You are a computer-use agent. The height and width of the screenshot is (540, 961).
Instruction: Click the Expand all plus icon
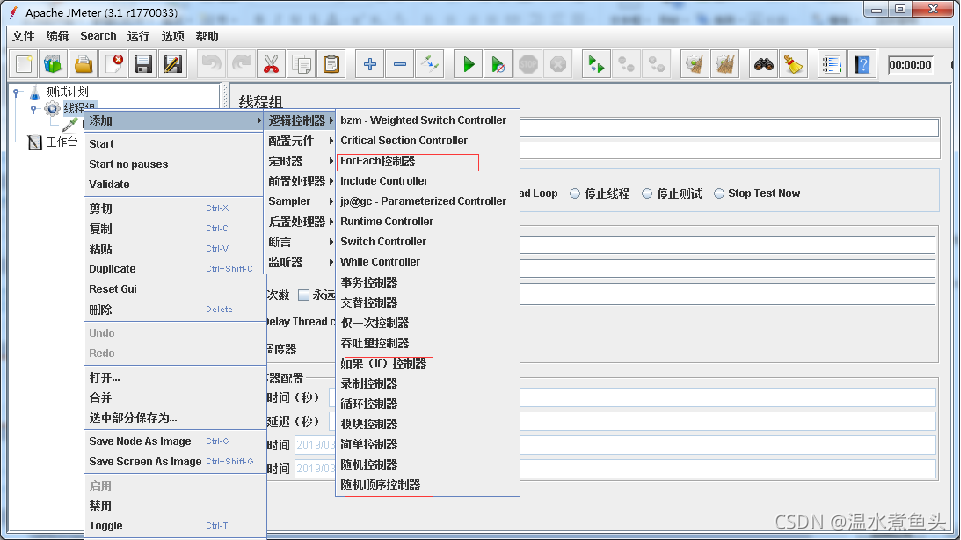coord(370,64)
